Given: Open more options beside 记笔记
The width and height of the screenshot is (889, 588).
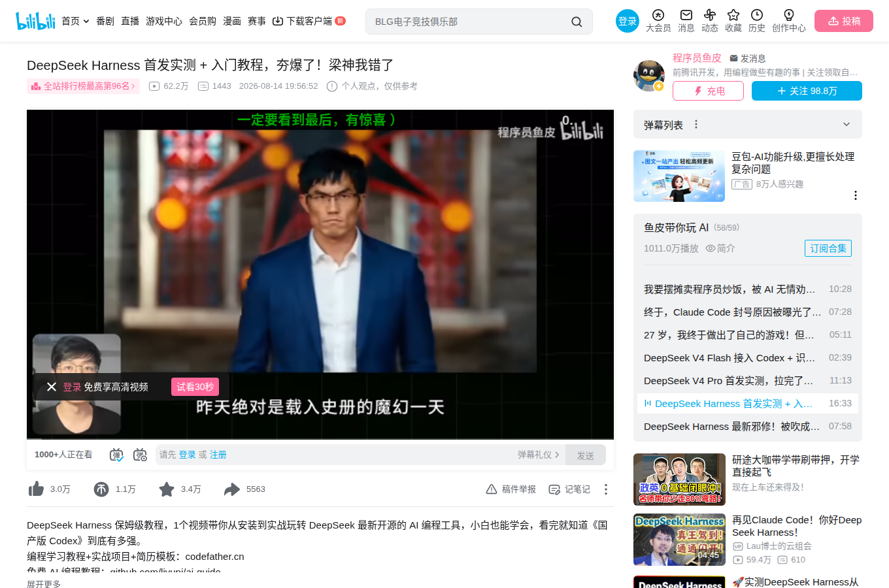Looking at the screenshot, I should click(606, 489).
